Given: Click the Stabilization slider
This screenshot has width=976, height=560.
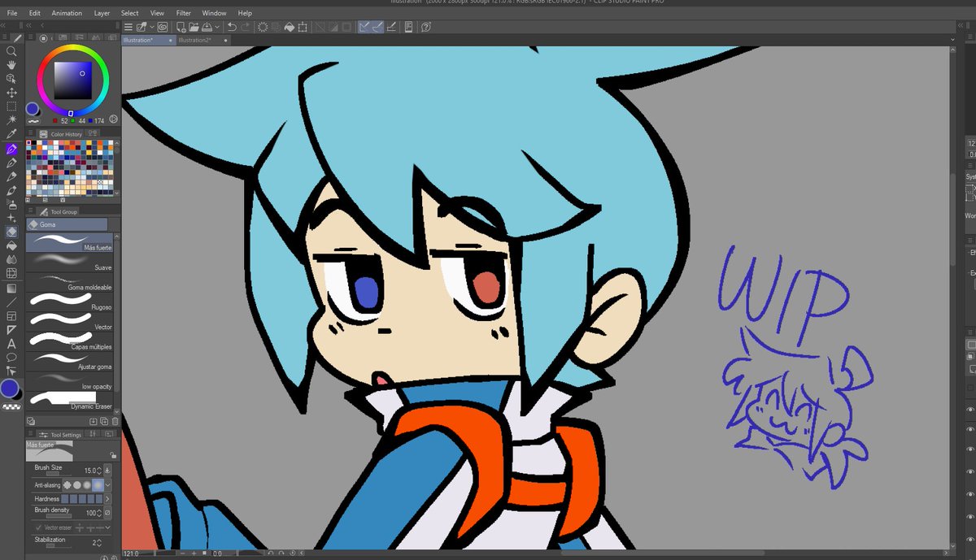Looking at the screenshot, I should pyautogui.click(x=59, y=545).
